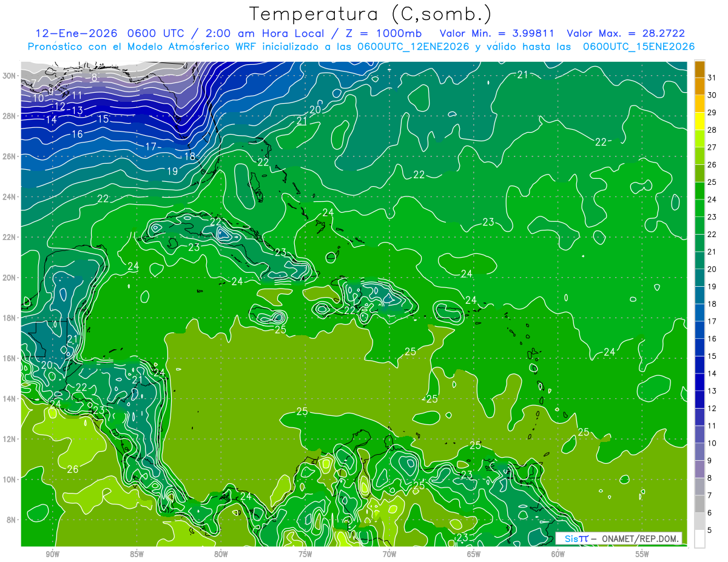Click the color bar label '28'
The height and width of the screenshot is (562, 728).
(712, 130)
